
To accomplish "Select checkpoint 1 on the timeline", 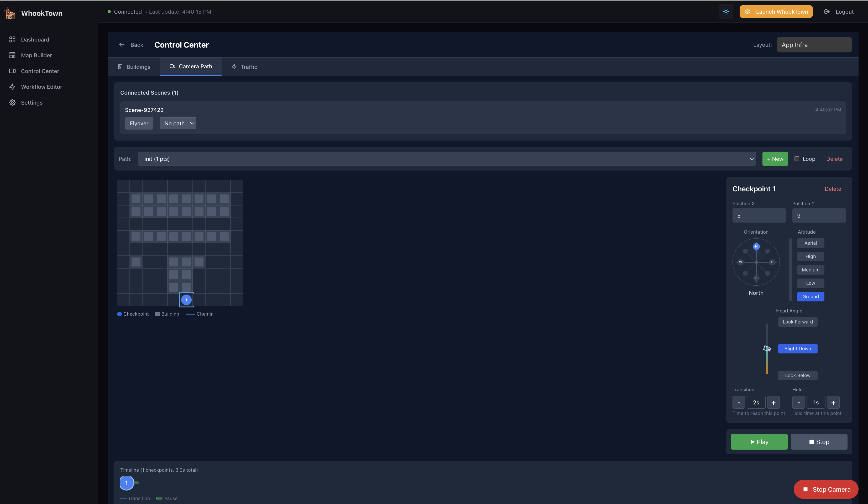I will [126, 483].
